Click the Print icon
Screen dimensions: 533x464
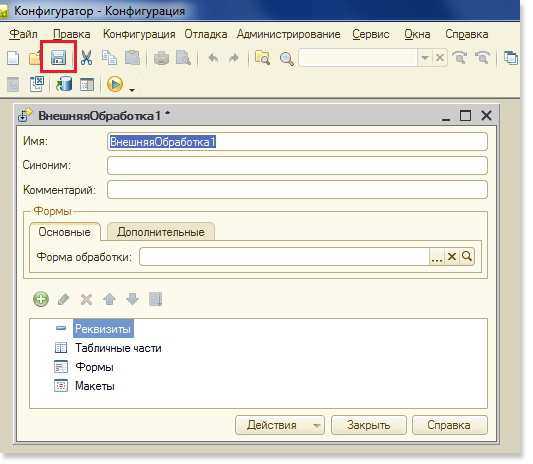[x=161, y=58]
